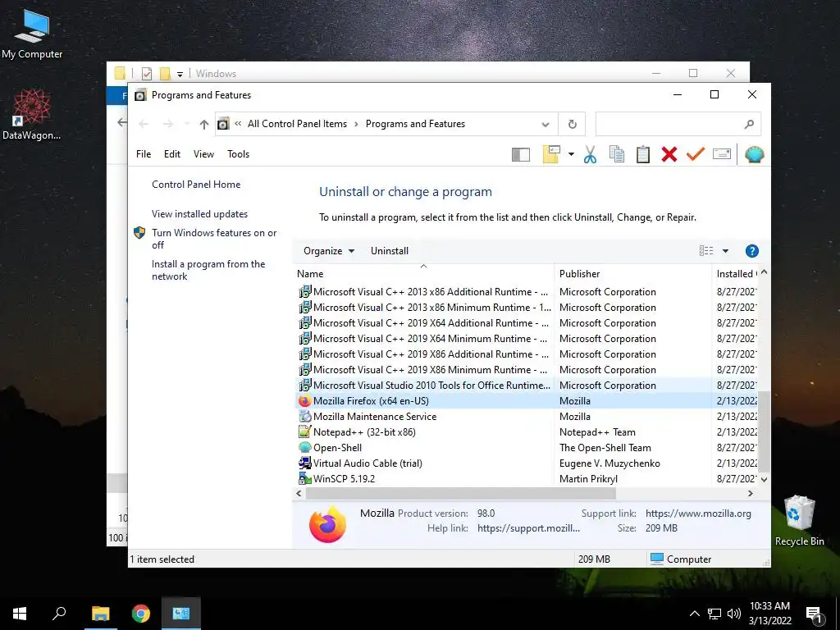Image resolution: width=840 pixels, height=630 pixels.
Task: Show hidden tray icons chevron
Action: [694, 614]
